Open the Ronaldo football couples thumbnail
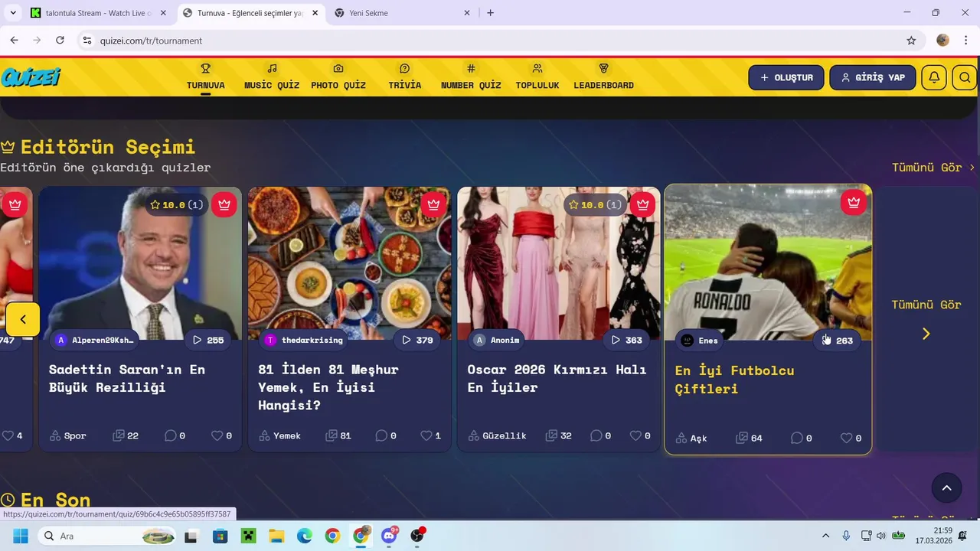The image size is (980, 551). click(x=768, y=262)
